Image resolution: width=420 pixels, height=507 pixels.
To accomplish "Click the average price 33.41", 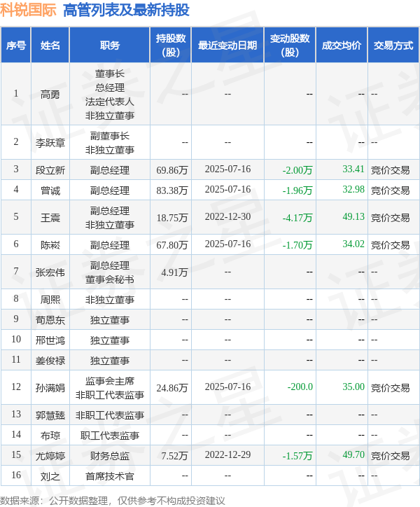I will point(353,169).
